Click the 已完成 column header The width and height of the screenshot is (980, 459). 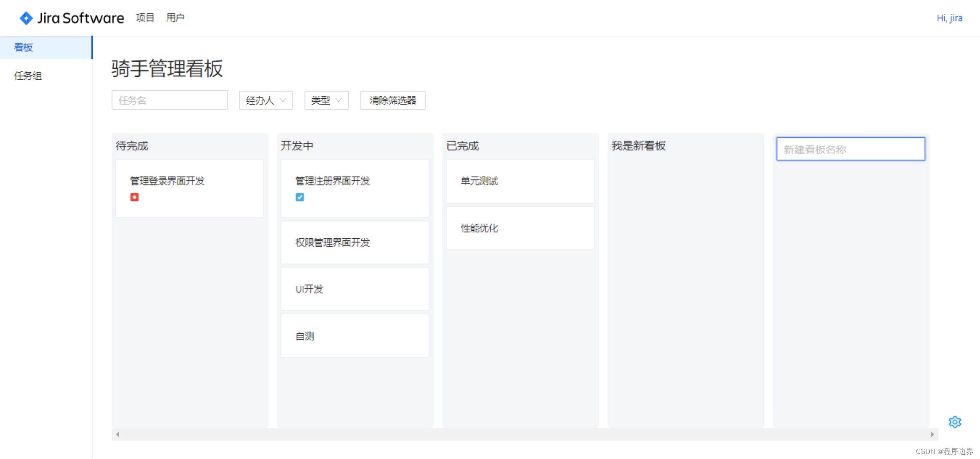462,146
